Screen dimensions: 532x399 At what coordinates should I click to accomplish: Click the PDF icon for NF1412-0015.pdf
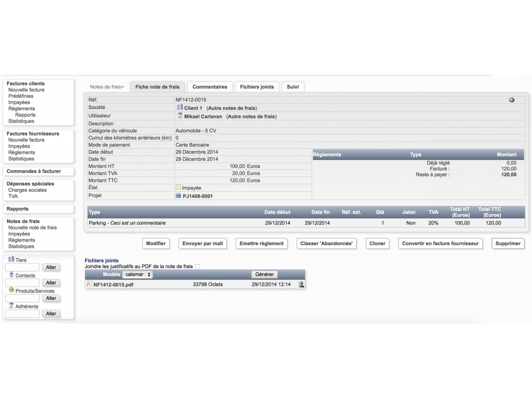pos(89,284)
